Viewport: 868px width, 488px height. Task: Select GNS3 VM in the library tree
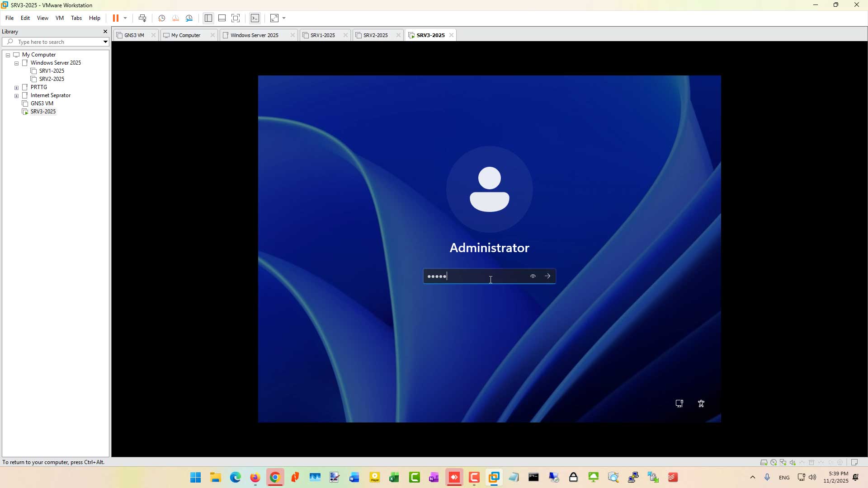click(42, 103)
